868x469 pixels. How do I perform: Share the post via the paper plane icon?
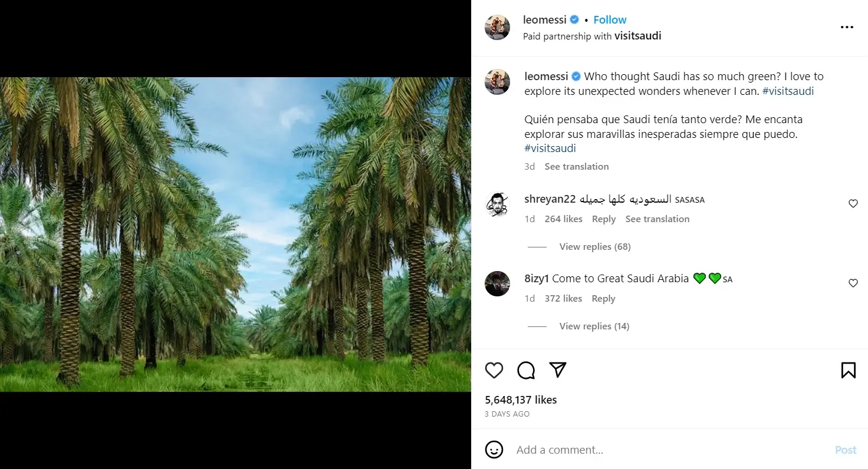[557, 370]
